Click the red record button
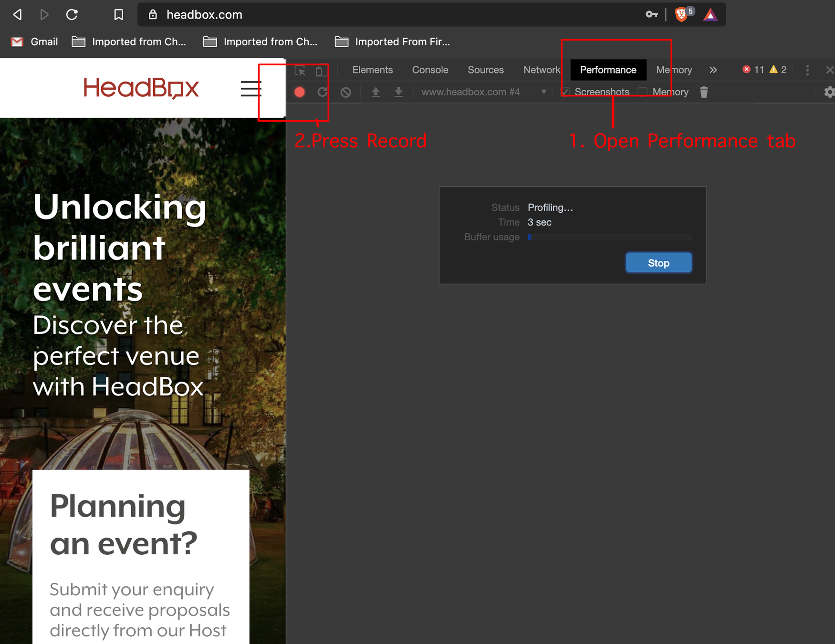 [x=300, y=92]
